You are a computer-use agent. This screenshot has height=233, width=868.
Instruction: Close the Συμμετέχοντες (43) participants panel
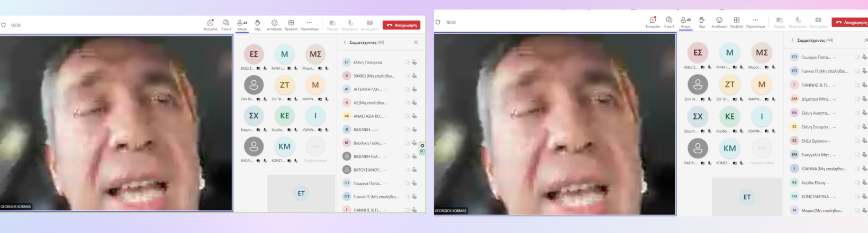pyautogui.click(x=415, y=42)
